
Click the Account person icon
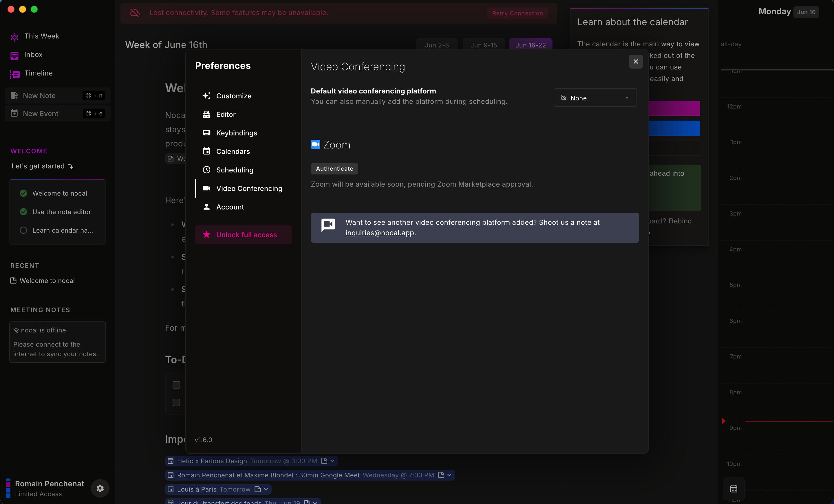click(206, 207)
